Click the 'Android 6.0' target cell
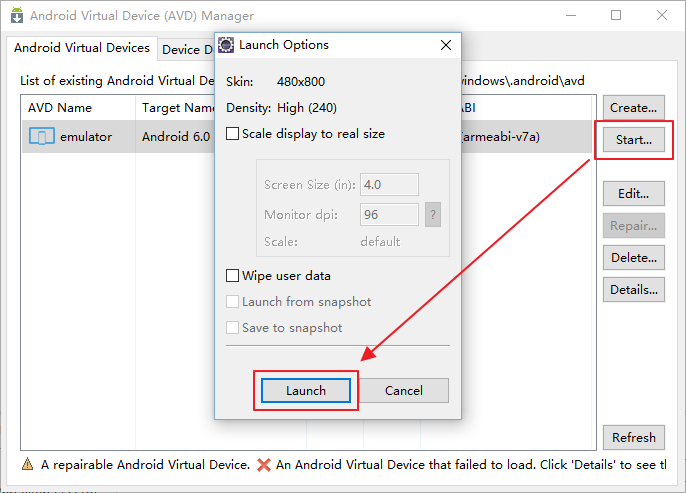 [x=176, y=137]
